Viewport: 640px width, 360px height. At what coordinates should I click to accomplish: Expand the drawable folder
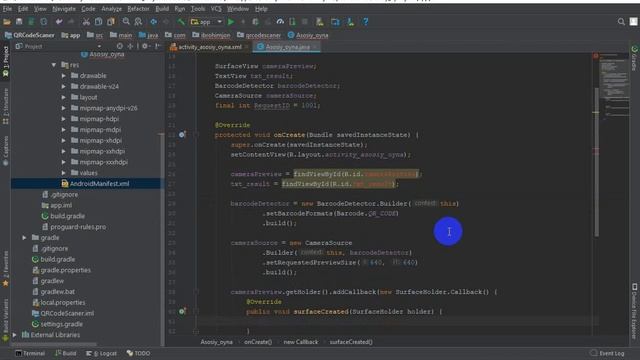pos(64,76)
